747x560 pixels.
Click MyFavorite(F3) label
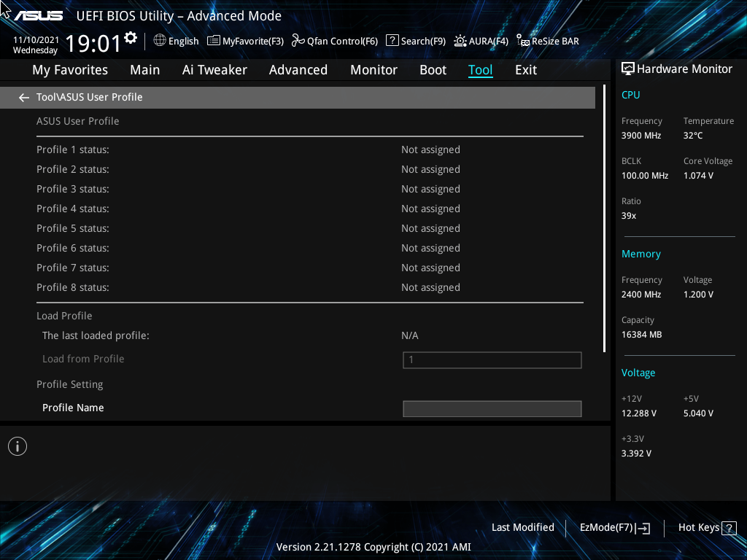[x=253, y=42]
